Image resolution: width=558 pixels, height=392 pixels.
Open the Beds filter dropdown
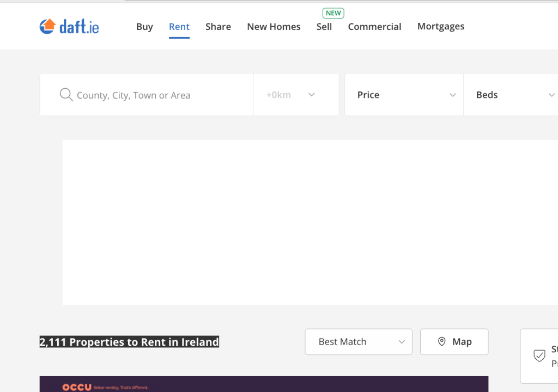[511, 95]
